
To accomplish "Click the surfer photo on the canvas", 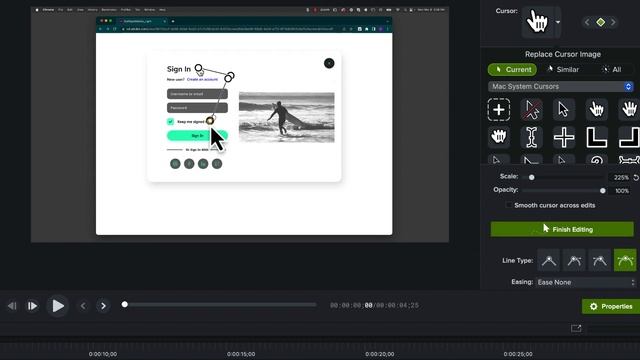I will pyautogui.click(x=287, y=117).
